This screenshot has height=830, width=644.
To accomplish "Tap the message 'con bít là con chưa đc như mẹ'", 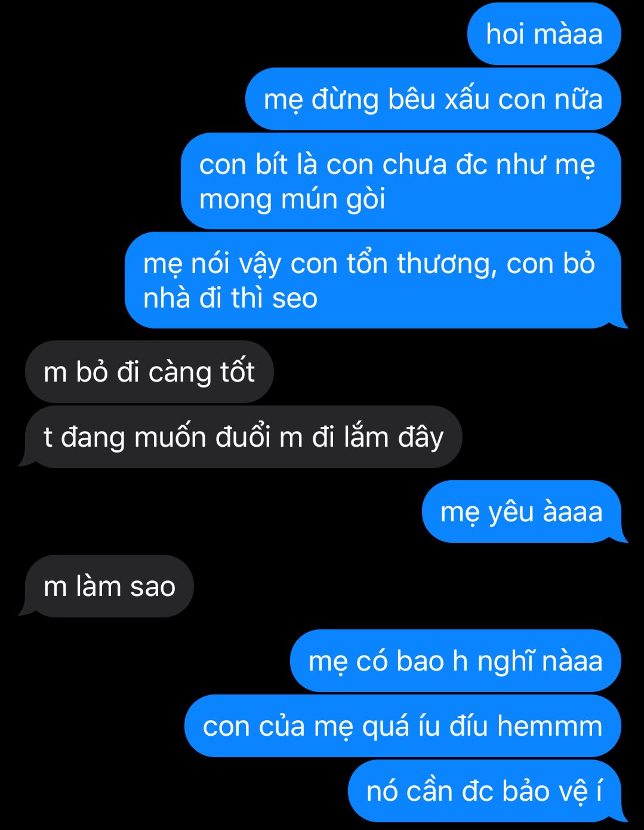I will click(x=401, y=181).
